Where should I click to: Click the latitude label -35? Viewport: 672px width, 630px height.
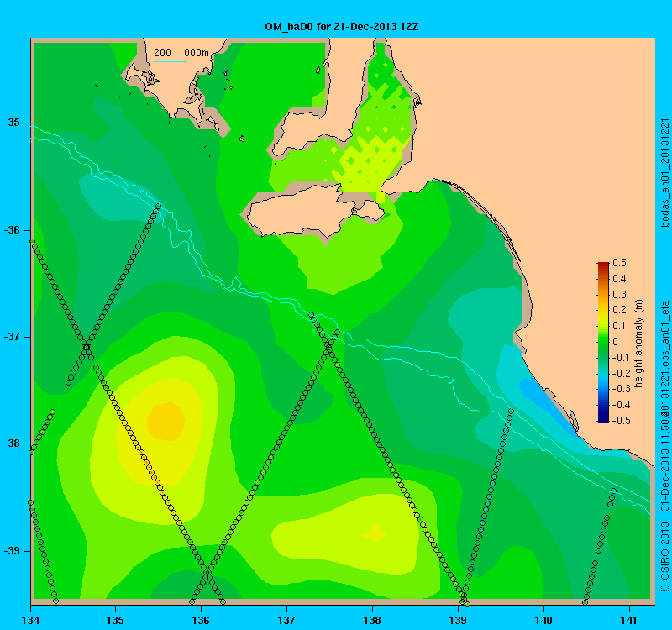point(13,123)
